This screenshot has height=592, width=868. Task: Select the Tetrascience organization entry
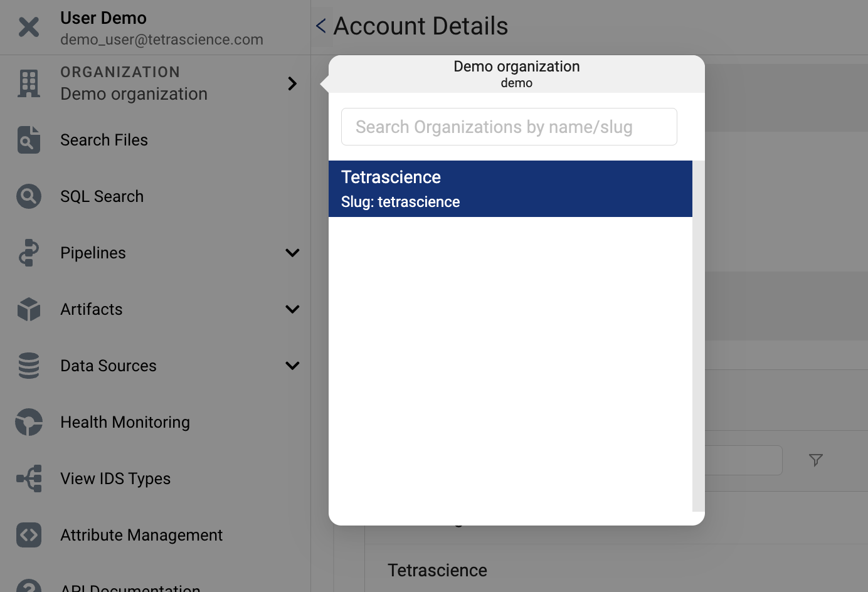[511, 189]
